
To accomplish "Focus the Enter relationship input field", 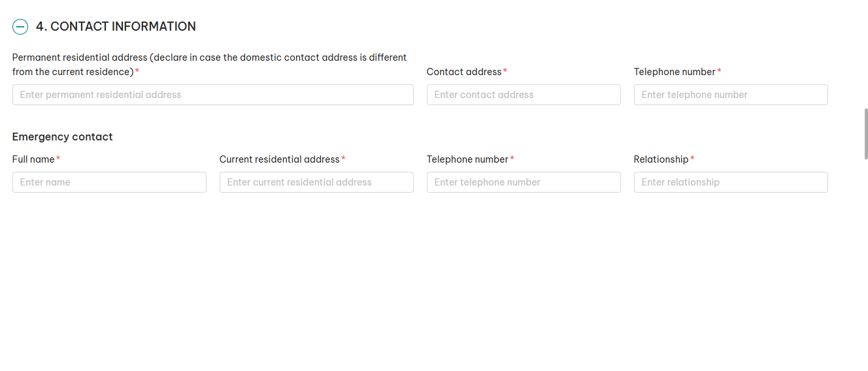I will tap(730, 182).
